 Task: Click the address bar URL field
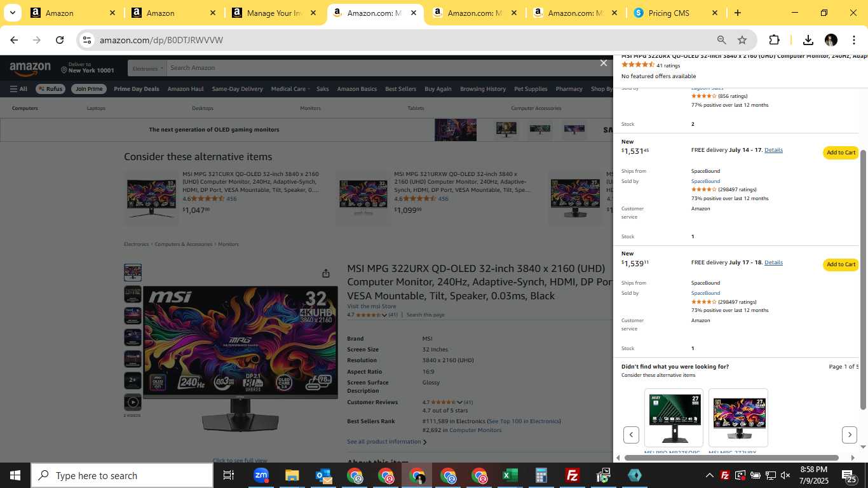(403, 40)
